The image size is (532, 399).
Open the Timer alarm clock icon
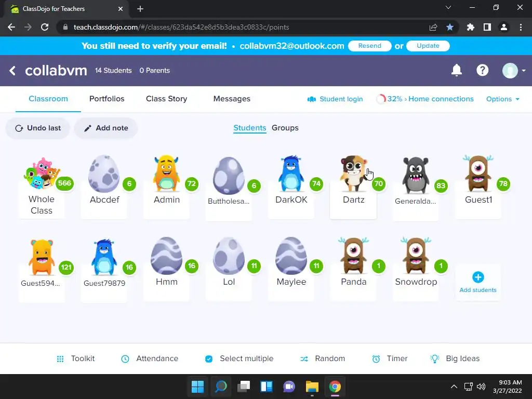[376, 358]
